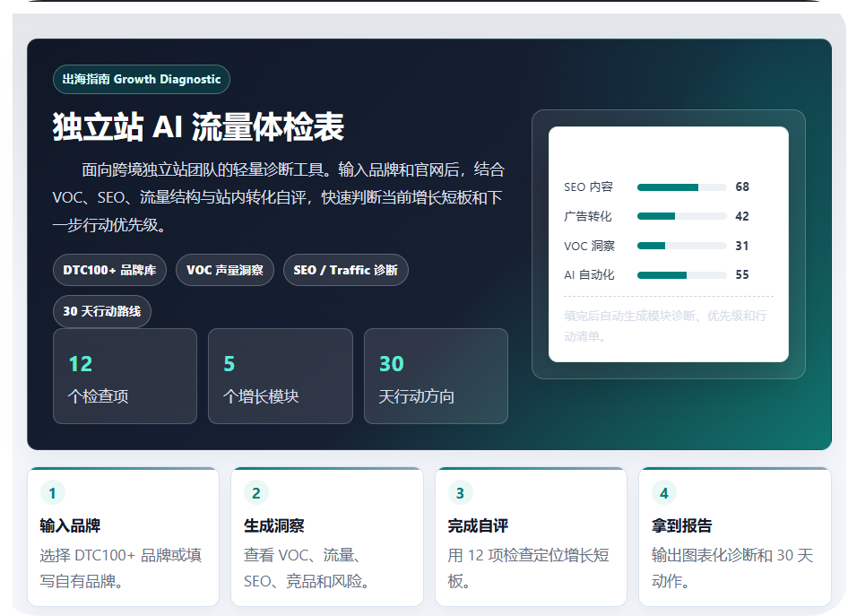Click the 广告转化 score value 42
Screen dimensions: 848x616
pyautogui.click(x=742, y=216)
